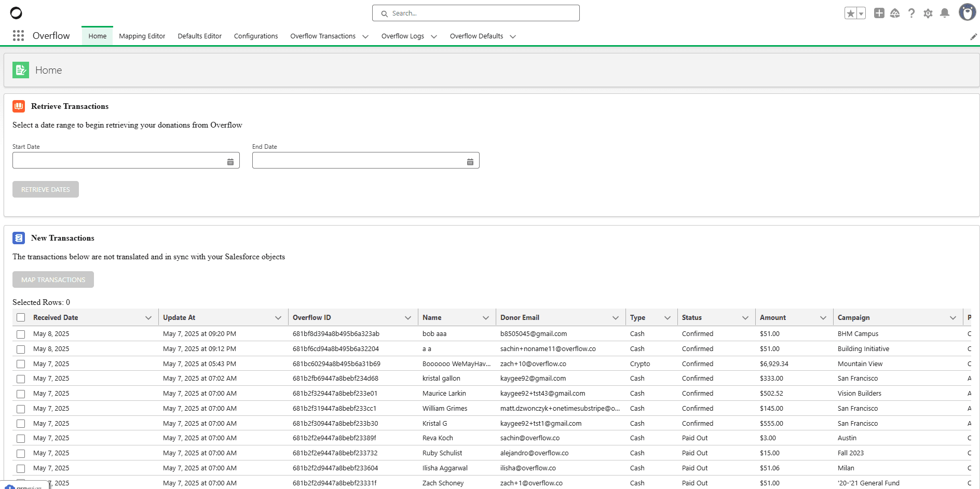Expand the Overflow Defaults tab menu chevron
Image resolution: width=980 pixels, height=489 pixels.
click(513, 36)
